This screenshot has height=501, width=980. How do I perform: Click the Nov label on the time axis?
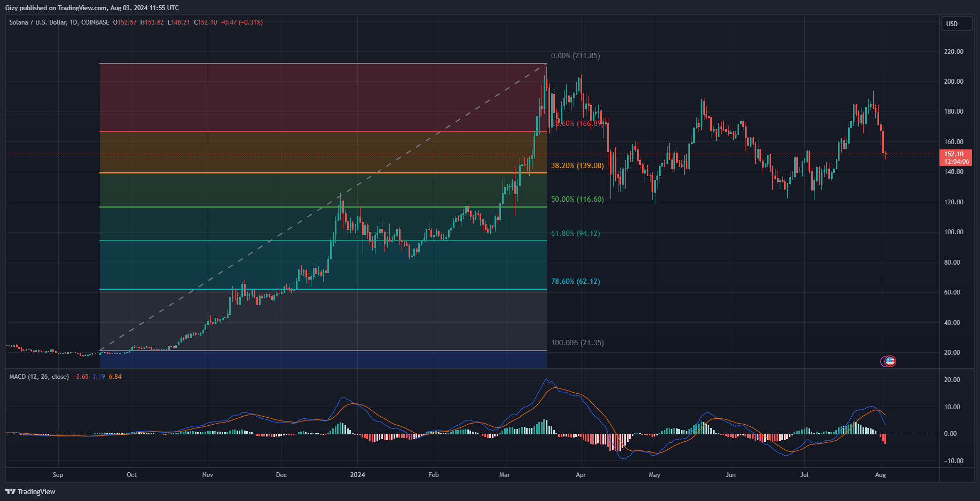pyautogui.click(x=208, y=475)
